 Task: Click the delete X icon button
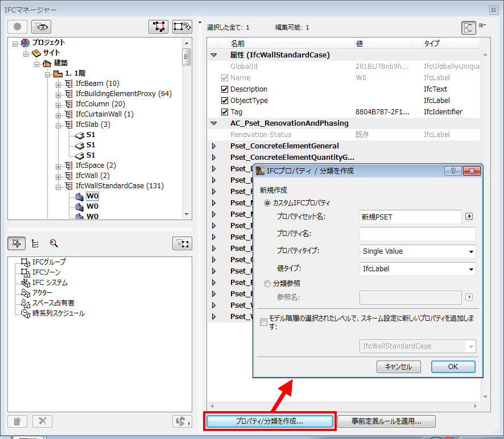tap(43, 421)
